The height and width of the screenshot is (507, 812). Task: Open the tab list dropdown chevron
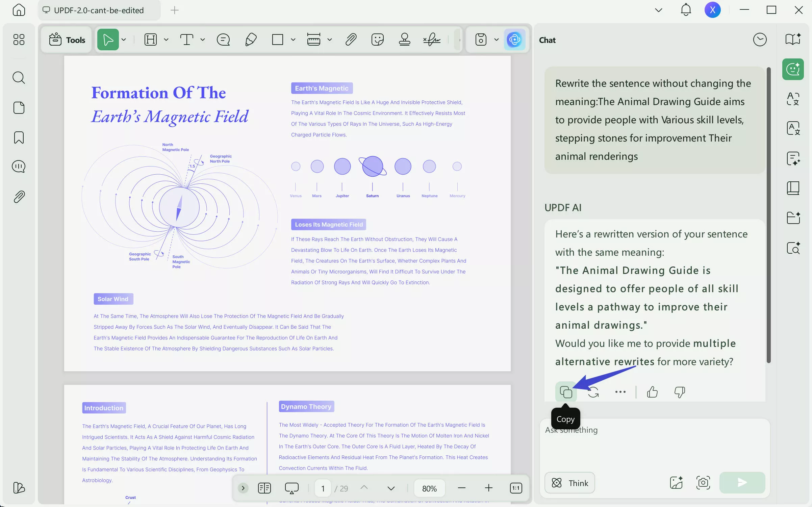pos(658,10)
